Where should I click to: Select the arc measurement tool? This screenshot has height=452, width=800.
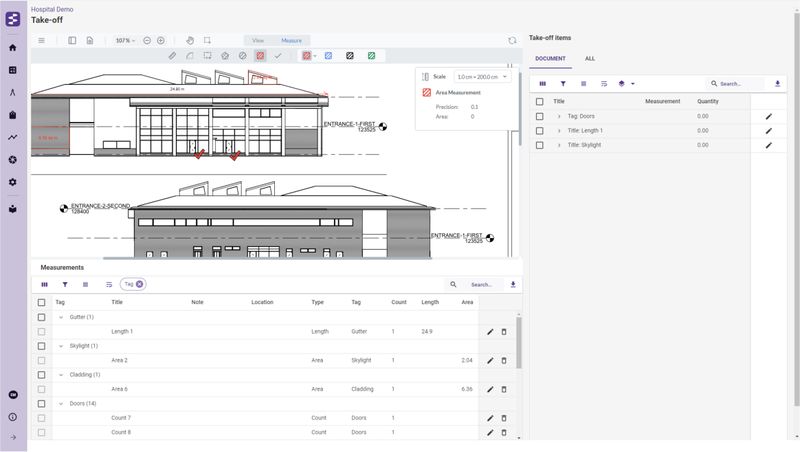(190, 56)
